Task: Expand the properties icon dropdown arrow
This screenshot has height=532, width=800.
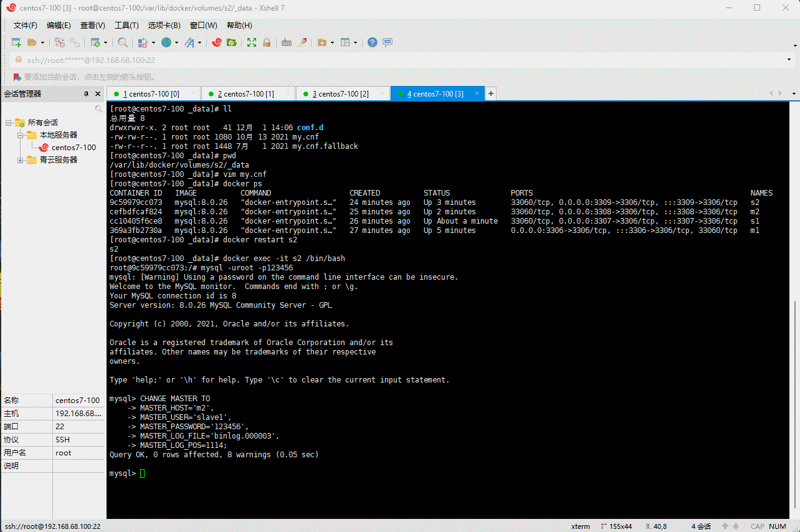Action: (x=105, y=43)
